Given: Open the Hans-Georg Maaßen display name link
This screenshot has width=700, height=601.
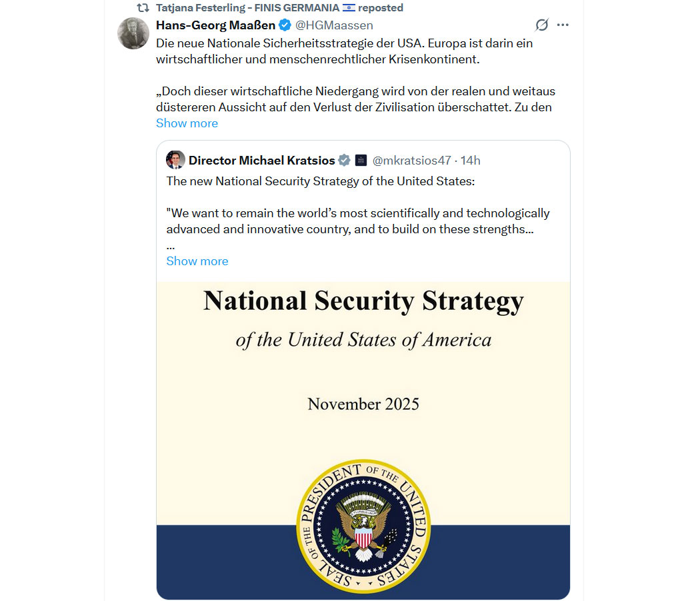Looking at the screenshot, I should [216, 25].
